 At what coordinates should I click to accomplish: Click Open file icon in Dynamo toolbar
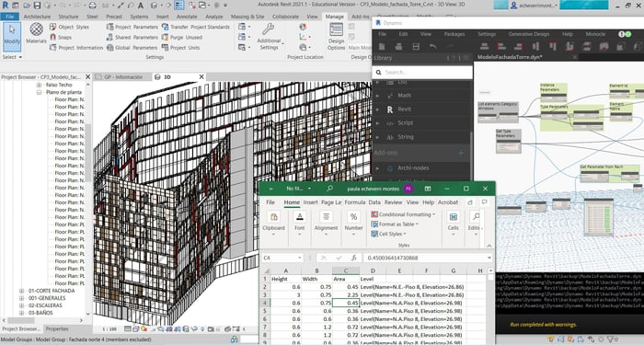[x=398, y=46]
